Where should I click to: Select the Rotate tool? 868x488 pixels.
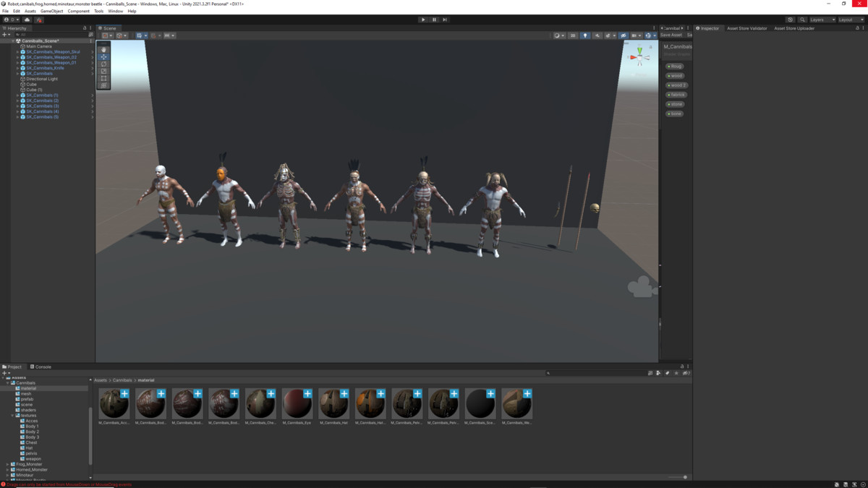point(103,64)
